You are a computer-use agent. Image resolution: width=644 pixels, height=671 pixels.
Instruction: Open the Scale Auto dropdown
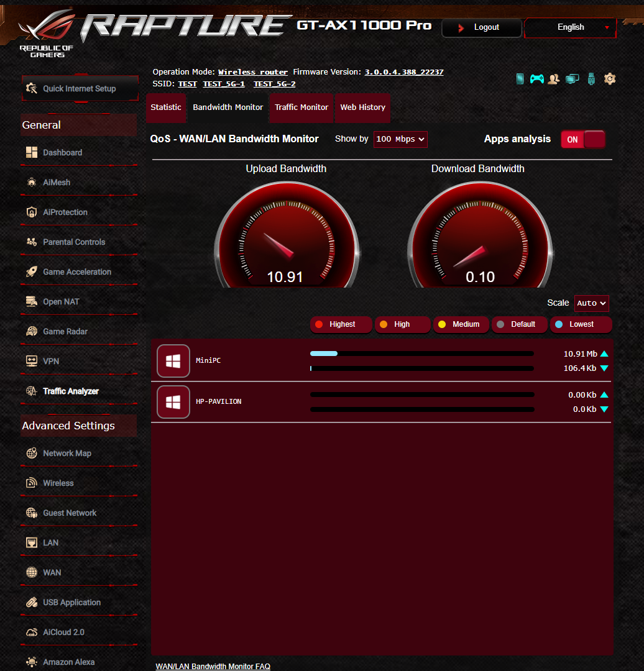[591, 303]
